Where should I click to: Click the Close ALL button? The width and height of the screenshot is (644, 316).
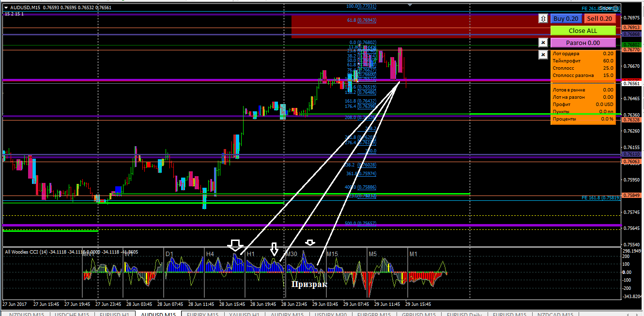(583, 30)
